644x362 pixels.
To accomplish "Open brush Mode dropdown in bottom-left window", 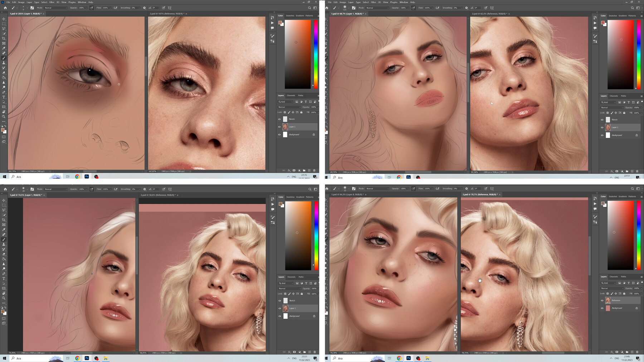I will tap(55, 189).
